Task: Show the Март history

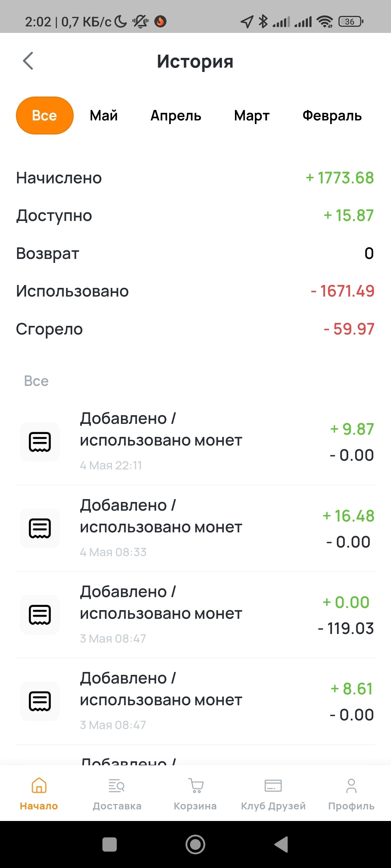Action: pyautogui.click(x=252, y=116)
